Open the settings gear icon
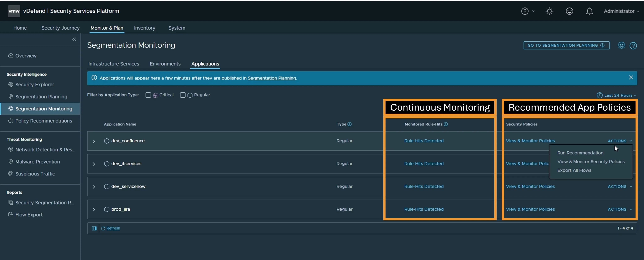 click(x=621, y=45)
